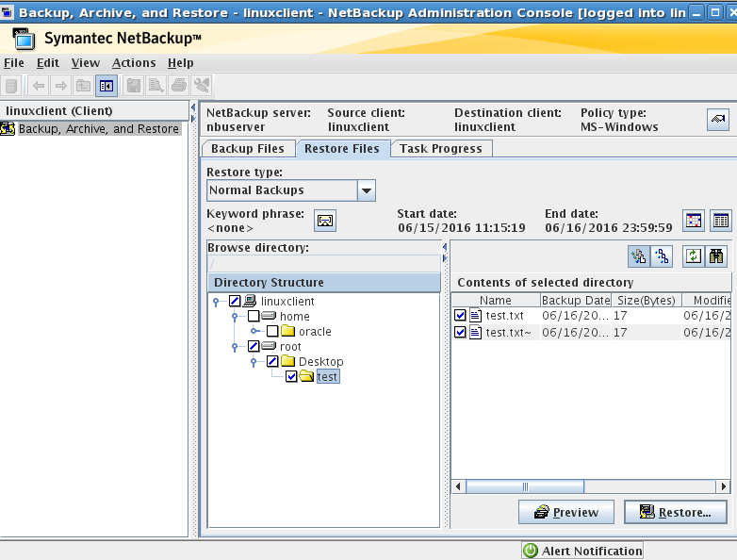Image resolution: width=737 pixels, height=560 pixels.
Task: Click the Preview button
Action: pyautogui.click(x=566, y=512)
